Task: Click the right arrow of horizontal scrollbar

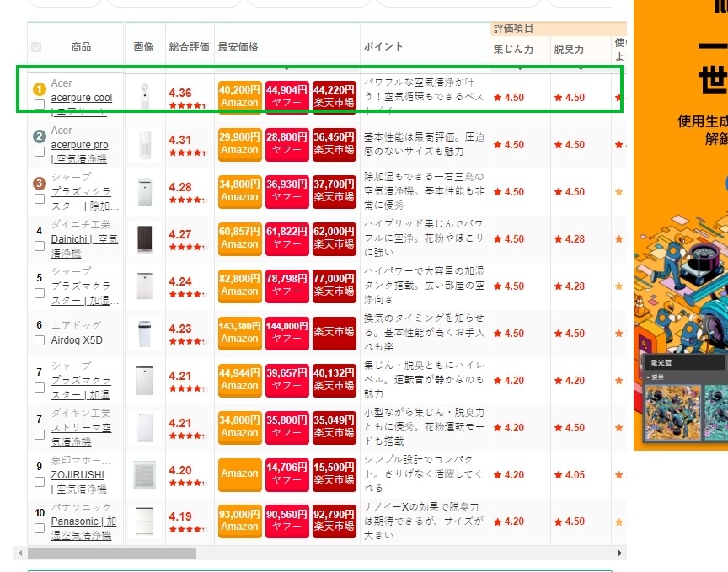Action: click(x=620, y=553)
